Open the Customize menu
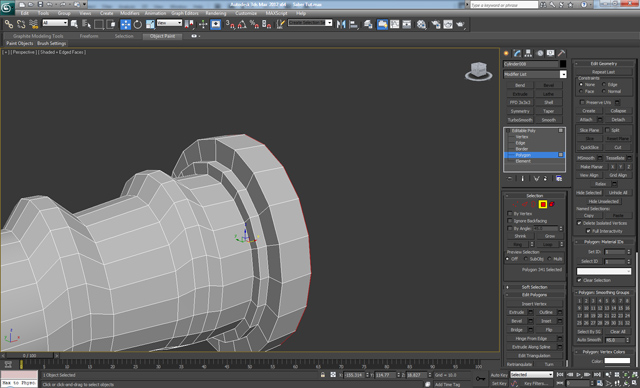 click(x=246, y=13)
